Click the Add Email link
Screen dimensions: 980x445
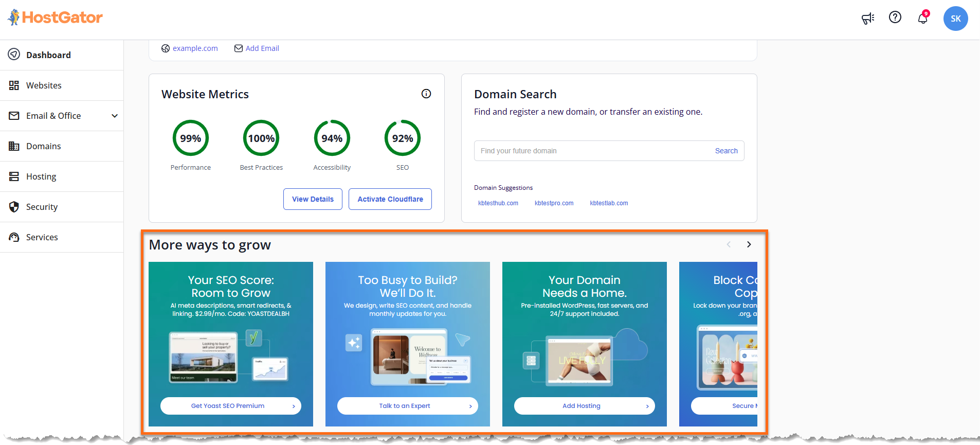(262, 48)
